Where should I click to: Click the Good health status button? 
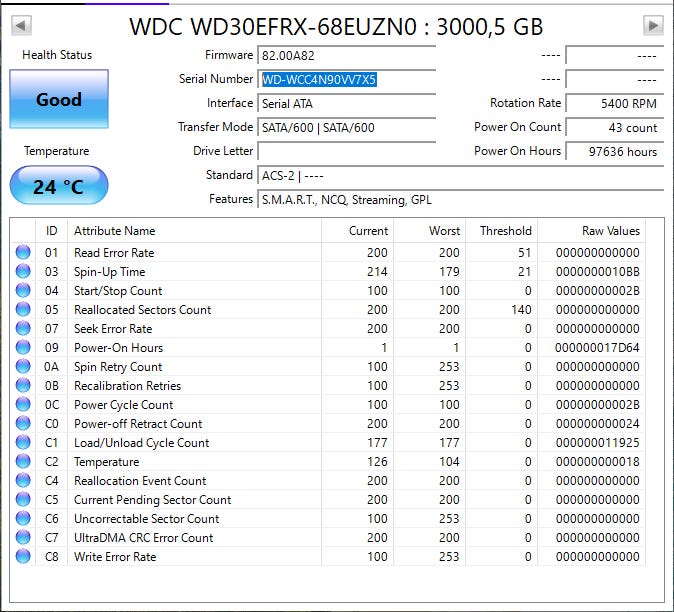coord(59,99)
